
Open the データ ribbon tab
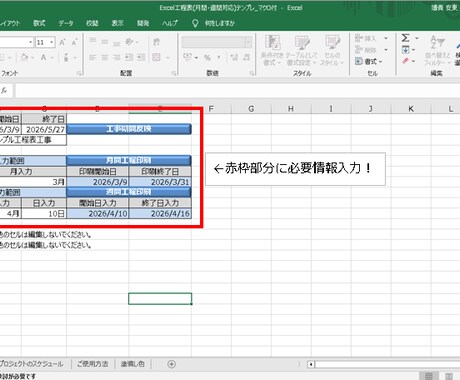pyautogui.click(x=66, y=23)
